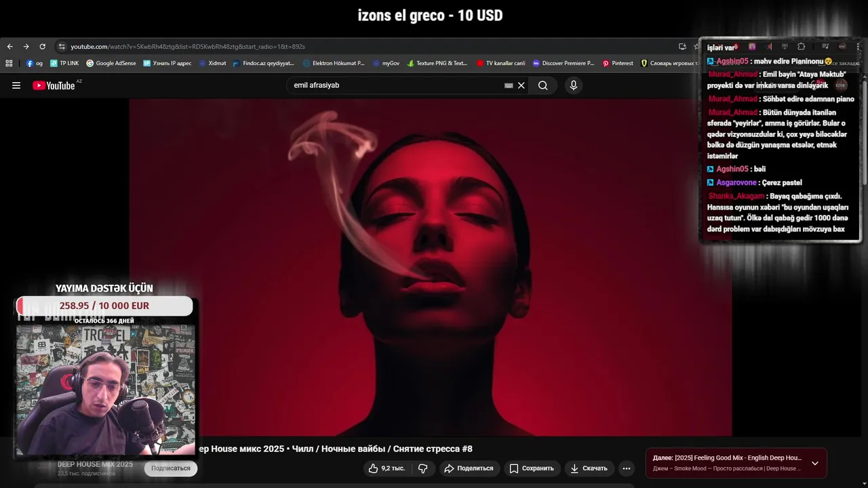Image resolution: width=868 pixels, height=488 pixels.
Task: Open the on-screen keyboard in search box
Action: pos(509,85)
